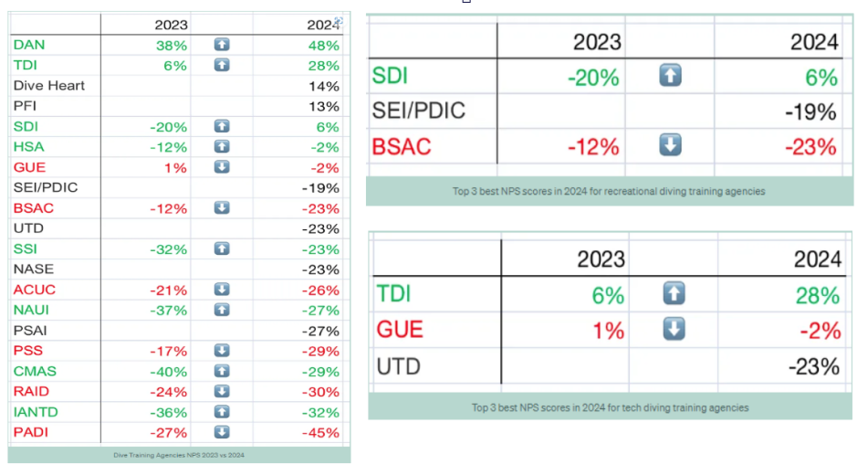Click the Dive Training Agencies NPS caption

[x=179, y=455]
